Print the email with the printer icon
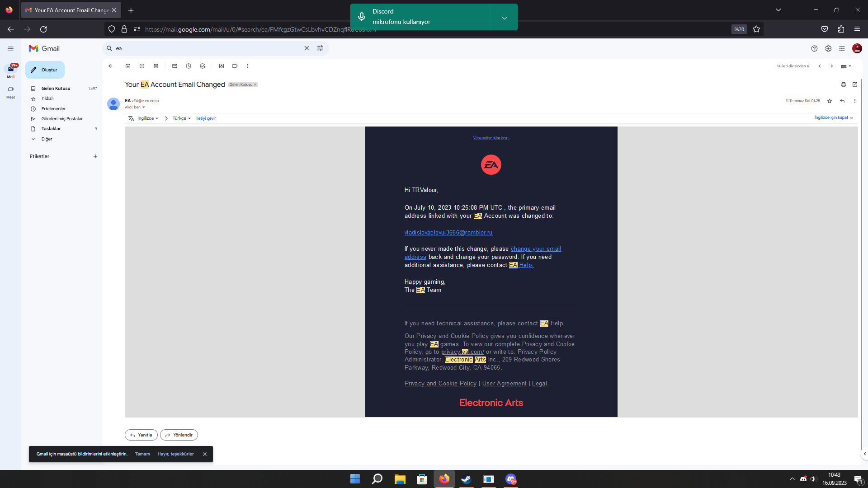This screenshot has height=488, width=868. [x=843, y=84]
